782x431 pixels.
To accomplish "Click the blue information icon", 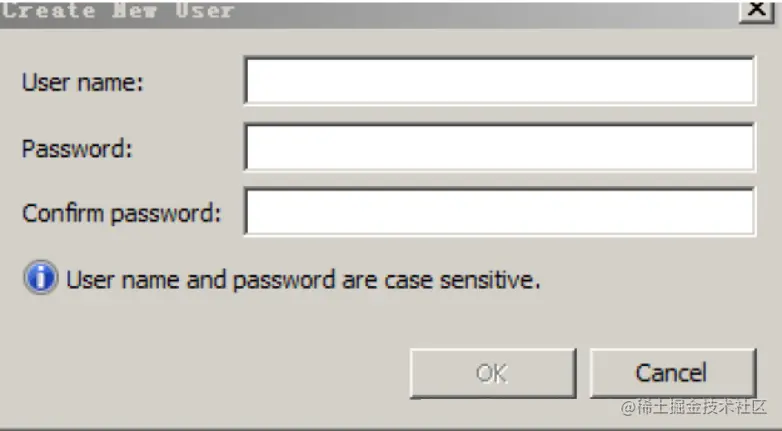I will 41,277.
